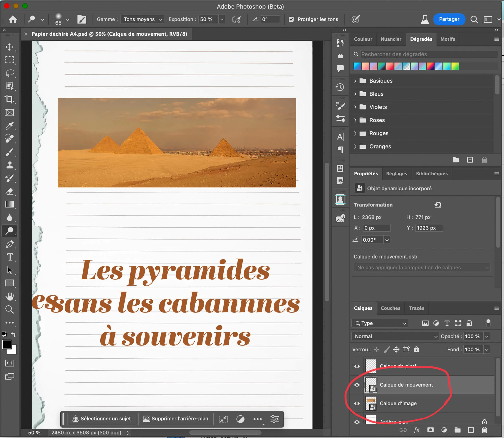Select the Clone Stamp tool

pyautogui.click(x=10, y=165)
